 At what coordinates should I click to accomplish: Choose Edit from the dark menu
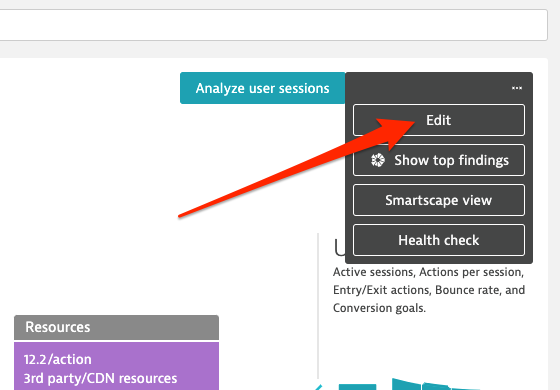point(439,120)
